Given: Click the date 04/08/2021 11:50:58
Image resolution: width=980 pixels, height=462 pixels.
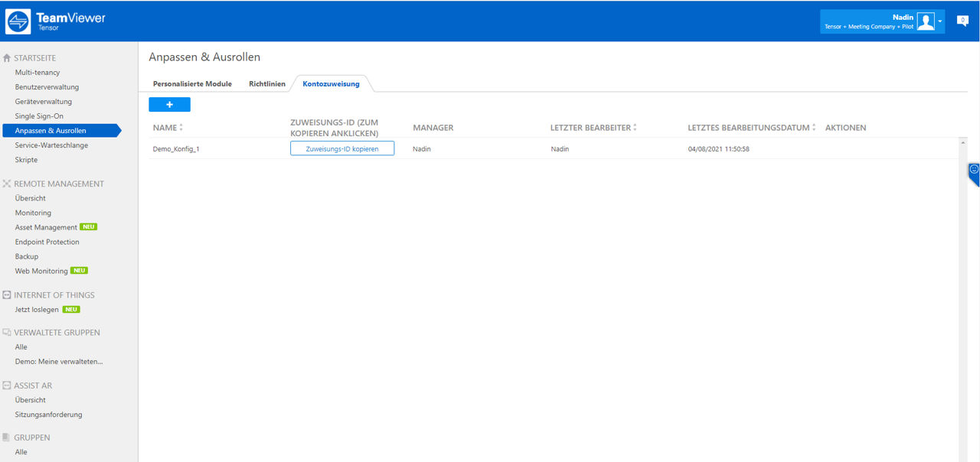Looking at the screenshot, I should point(719,149).
